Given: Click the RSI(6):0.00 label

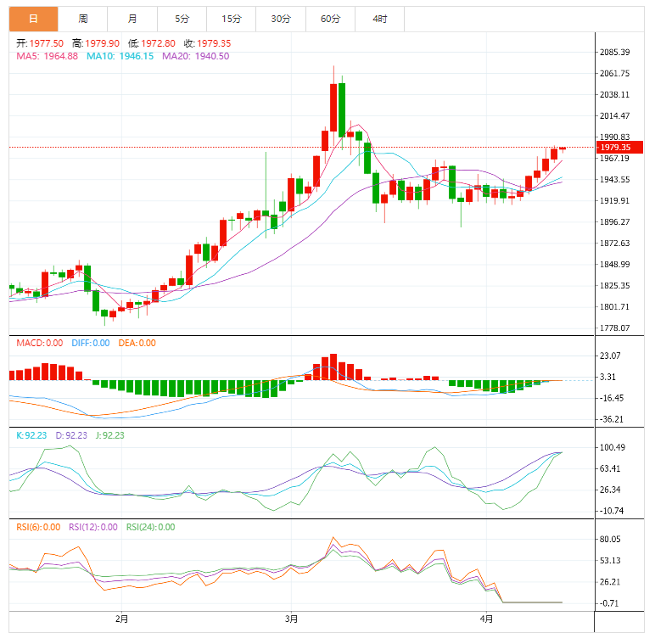Looking at the screenshot, I should tap(38, 527).
